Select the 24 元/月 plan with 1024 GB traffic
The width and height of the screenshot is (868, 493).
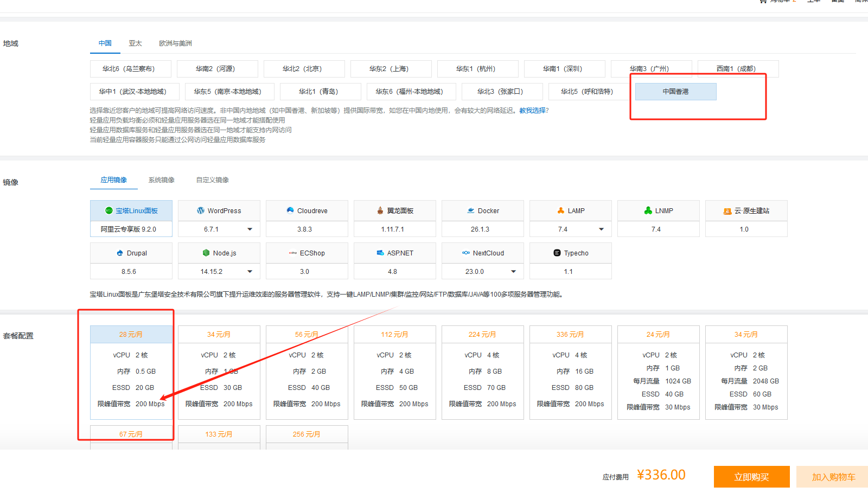[659, 373]
